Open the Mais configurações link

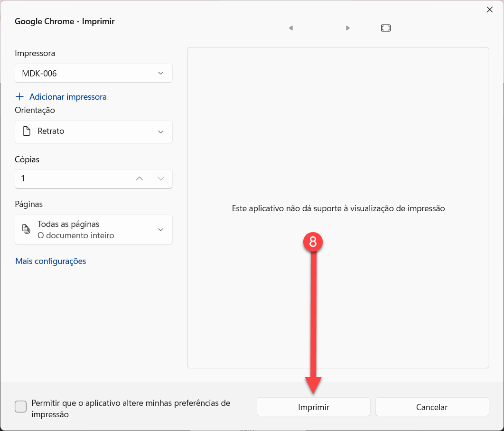click(51, 261)
